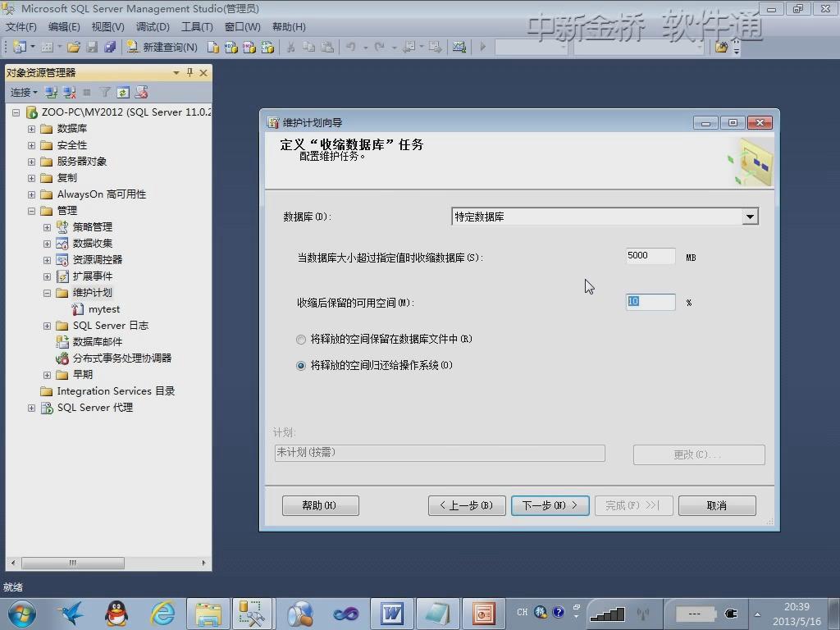Pin the 对象资源管理器 panel with auto-hide pin
Screen dimensions: 840x630
pos(189,72)
